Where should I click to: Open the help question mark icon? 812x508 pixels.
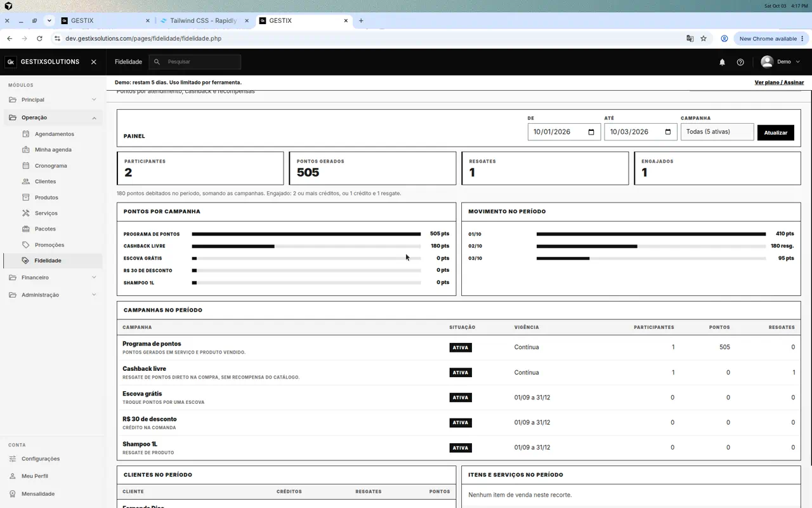click(x=740, y=62)
